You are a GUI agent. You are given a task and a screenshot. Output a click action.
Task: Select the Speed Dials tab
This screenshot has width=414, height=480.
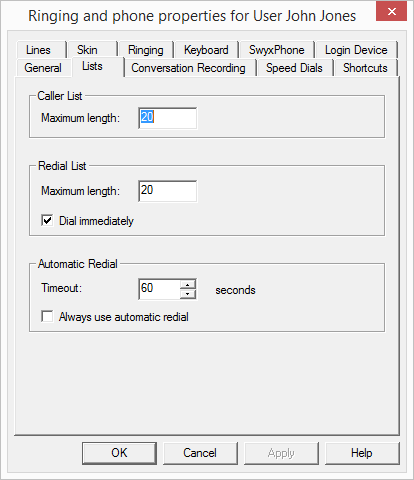click(294, 68)
